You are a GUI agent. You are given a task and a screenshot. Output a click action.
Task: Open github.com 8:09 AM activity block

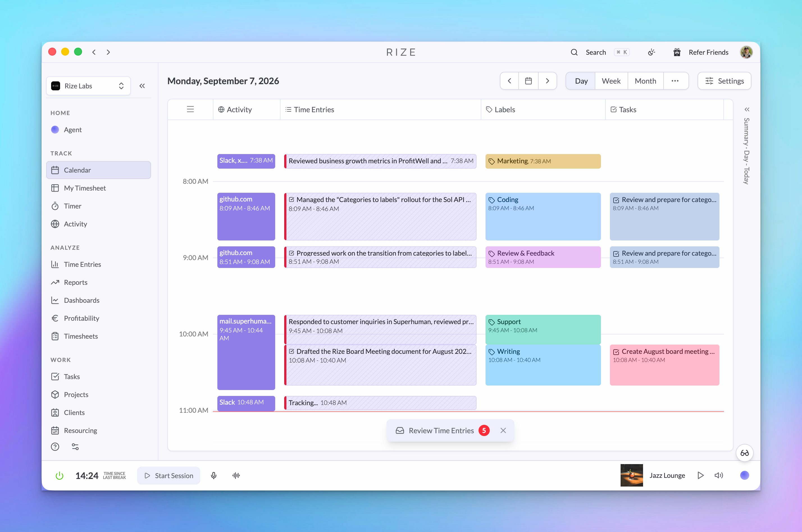click(246, 216)
